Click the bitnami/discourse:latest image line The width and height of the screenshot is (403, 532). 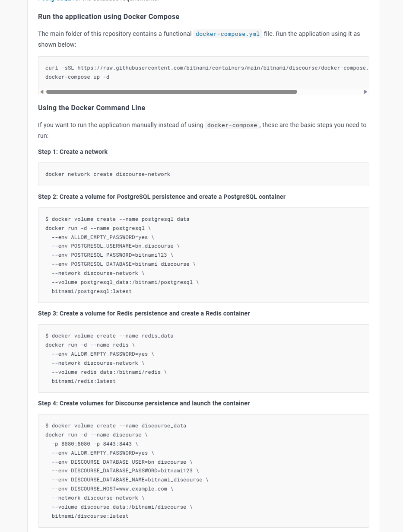90,516
